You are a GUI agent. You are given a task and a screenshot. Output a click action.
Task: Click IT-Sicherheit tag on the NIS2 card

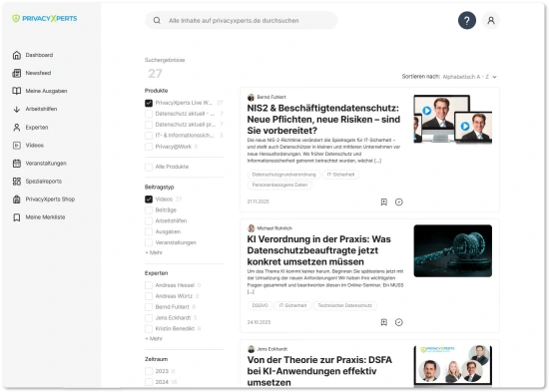pos(340,175)
